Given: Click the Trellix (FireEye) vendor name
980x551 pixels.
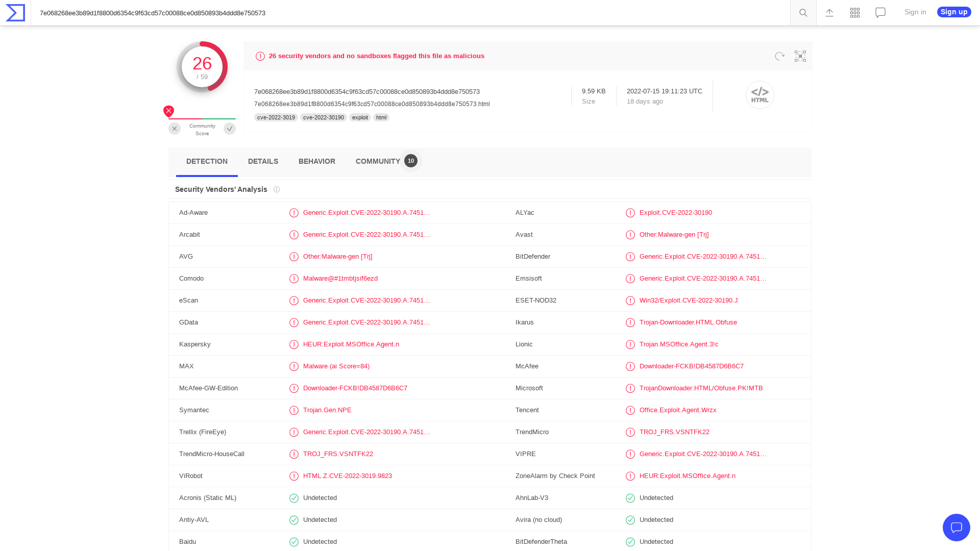Looking at the screenshot, I should tap(203, 432).
